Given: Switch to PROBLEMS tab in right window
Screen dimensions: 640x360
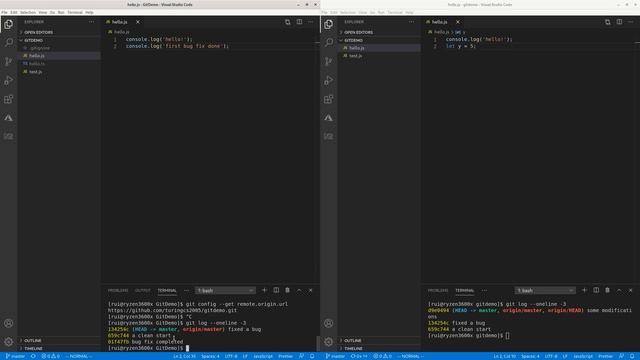Looking at the screenshot, I should pyautogui.click(x=438, y=291).
